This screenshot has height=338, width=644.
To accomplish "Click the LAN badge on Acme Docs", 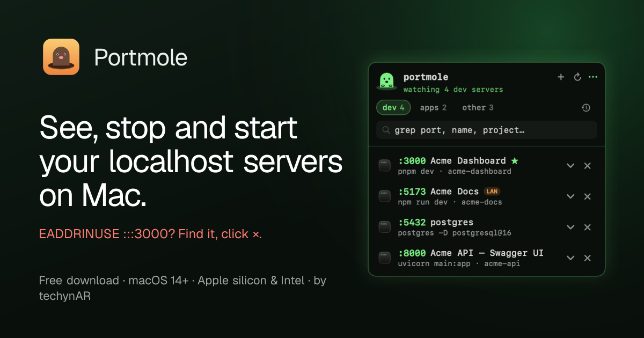I will tap(492, 191).
